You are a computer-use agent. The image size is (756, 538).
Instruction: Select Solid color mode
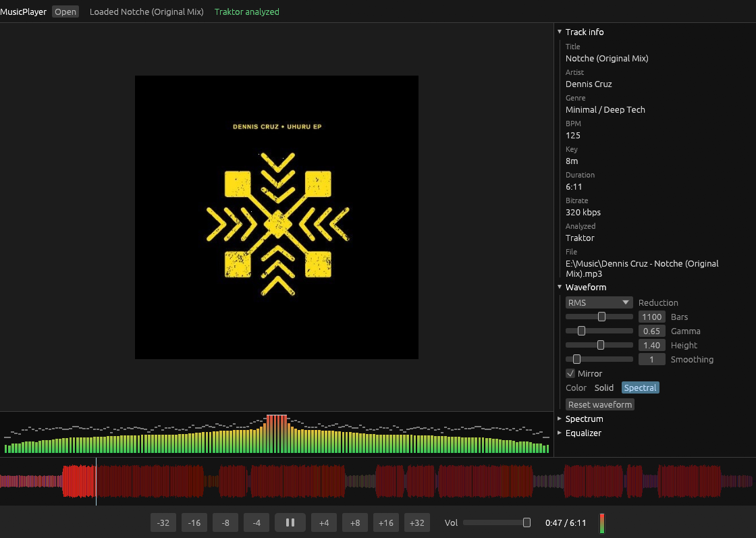pos(603,387)
